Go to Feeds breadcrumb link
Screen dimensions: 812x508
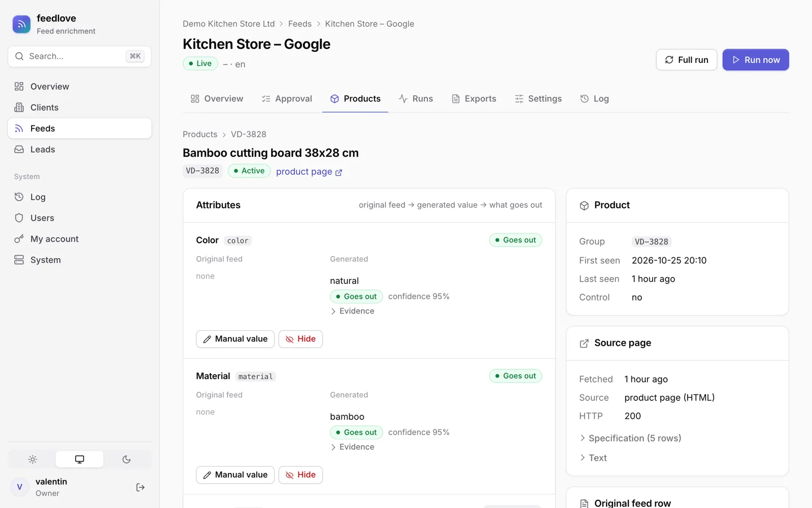(x=300, y=24)
